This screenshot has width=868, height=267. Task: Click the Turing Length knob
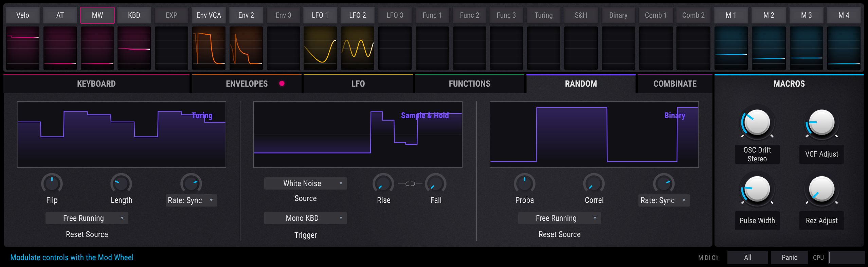[121, 184]
